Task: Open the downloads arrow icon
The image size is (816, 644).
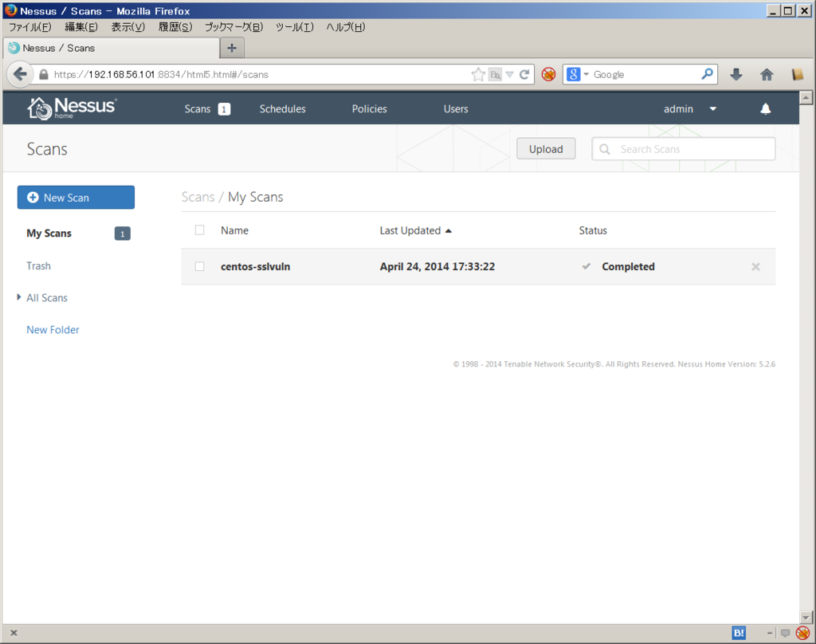Action: pyautogui.click(x=736, y=74)
